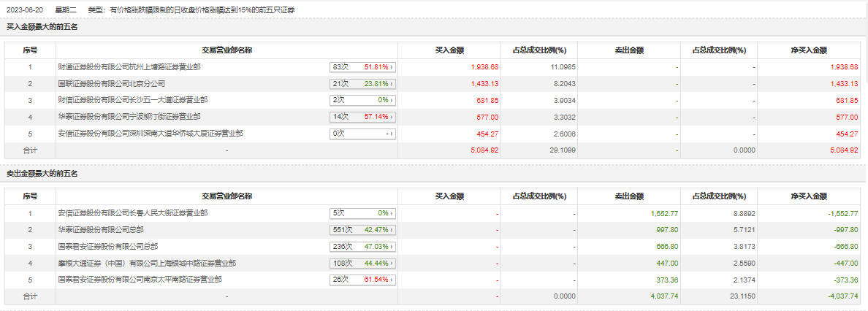
Task: Select 摩根大通证券上海银城中路证券营业部
Action: tap(147, 263)
